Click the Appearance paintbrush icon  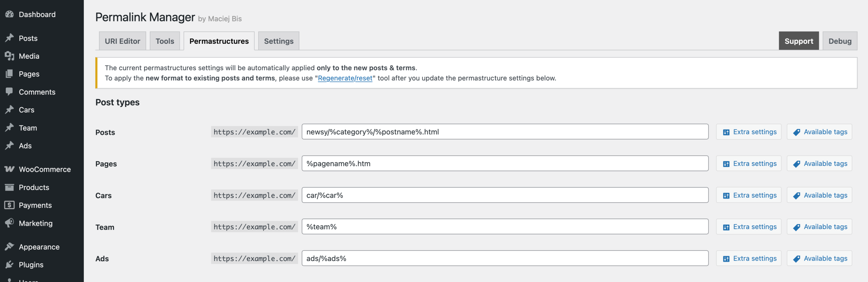[x=9, y=247]
